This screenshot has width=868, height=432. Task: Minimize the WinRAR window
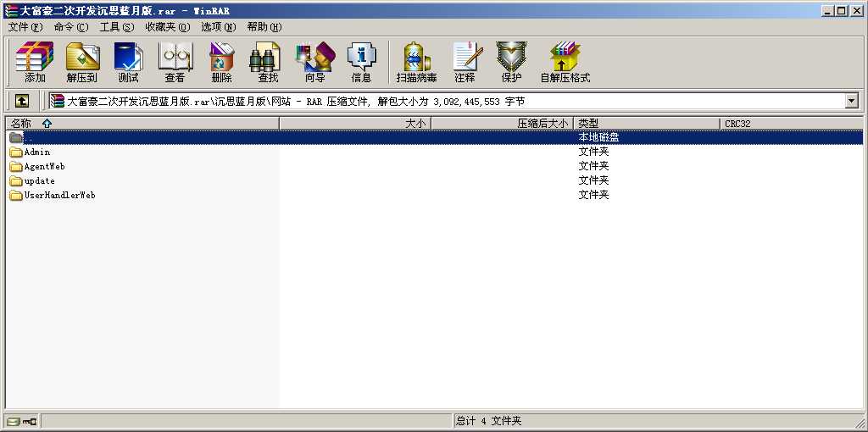tap(828, 10)
